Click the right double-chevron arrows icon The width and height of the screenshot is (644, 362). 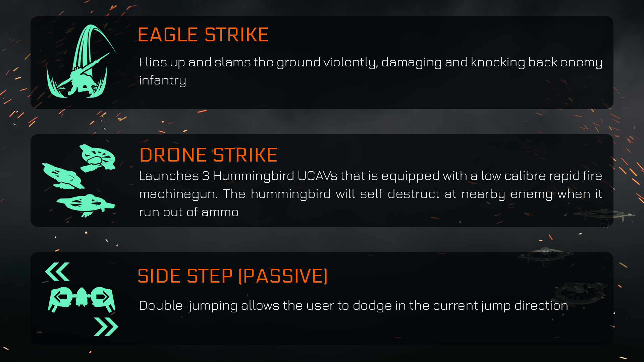(106, 326)
